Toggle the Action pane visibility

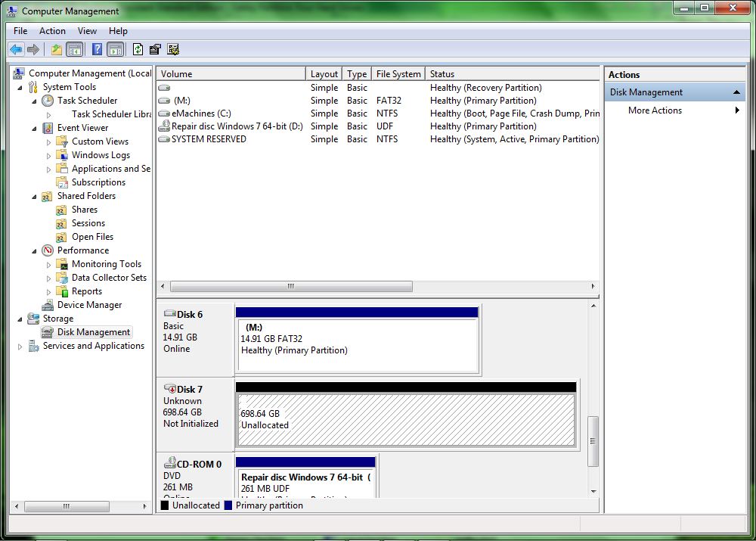[x=115, y=49]
